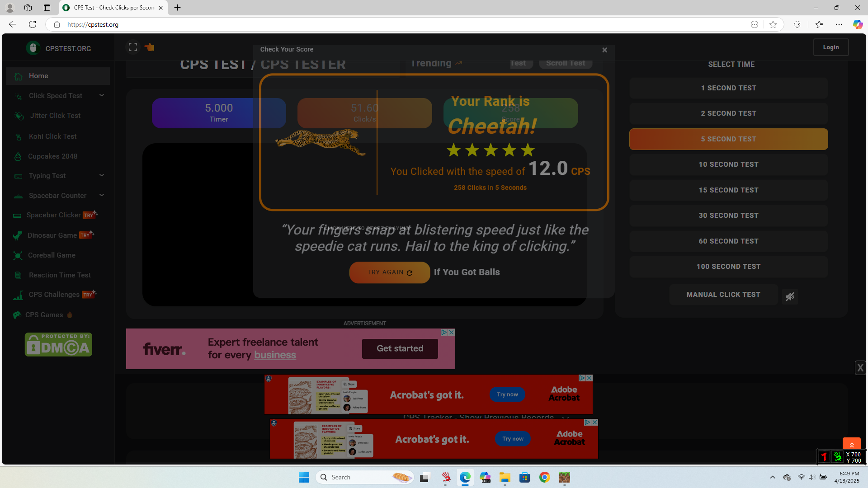Image resolution: width=868 pixels, height=488 pixels.
Task: Select the 10 SECOND TEST option
Action: click(x=728, y=164)
